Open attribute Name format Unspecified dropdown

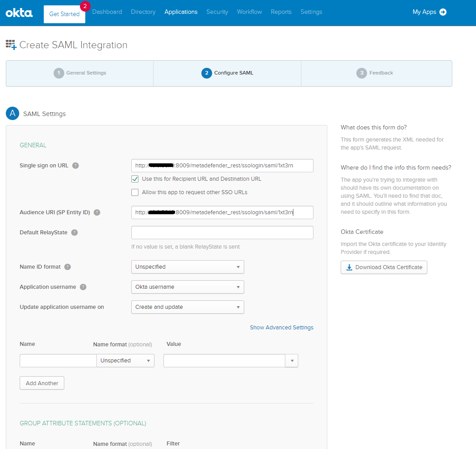pos(125,361)
